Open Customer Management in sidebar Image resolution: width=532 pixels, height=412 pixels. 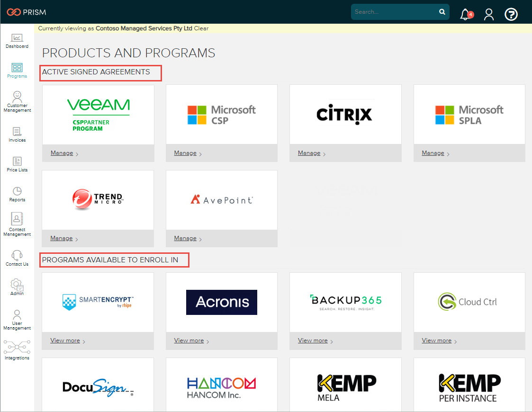[17, 101]
